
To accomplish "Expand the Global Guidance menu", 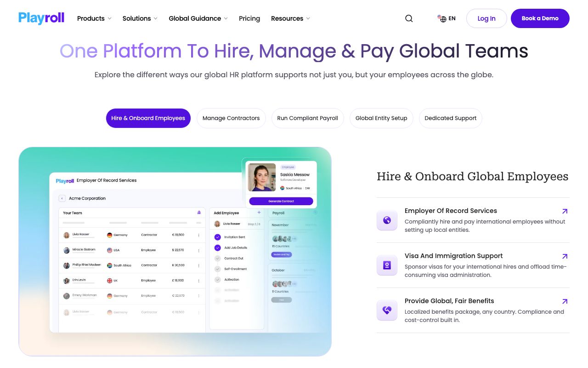I will click(198, 18).
